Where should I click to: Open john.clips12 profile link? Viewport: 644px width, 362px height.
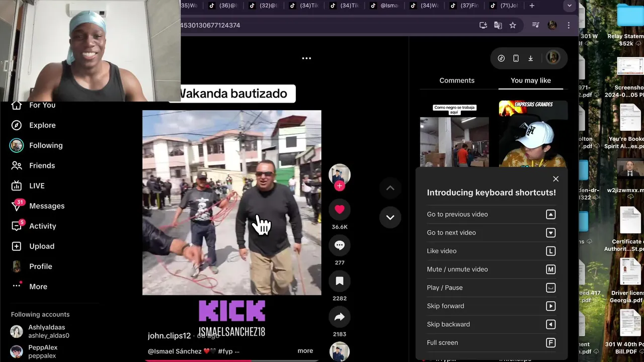170,335
